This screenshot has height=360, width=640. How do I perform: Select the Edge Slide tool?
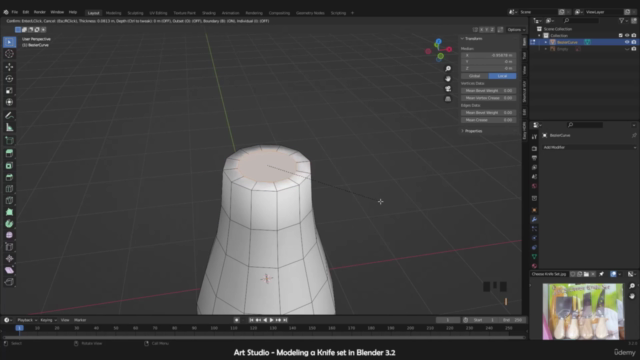click(x=9, y=247)
